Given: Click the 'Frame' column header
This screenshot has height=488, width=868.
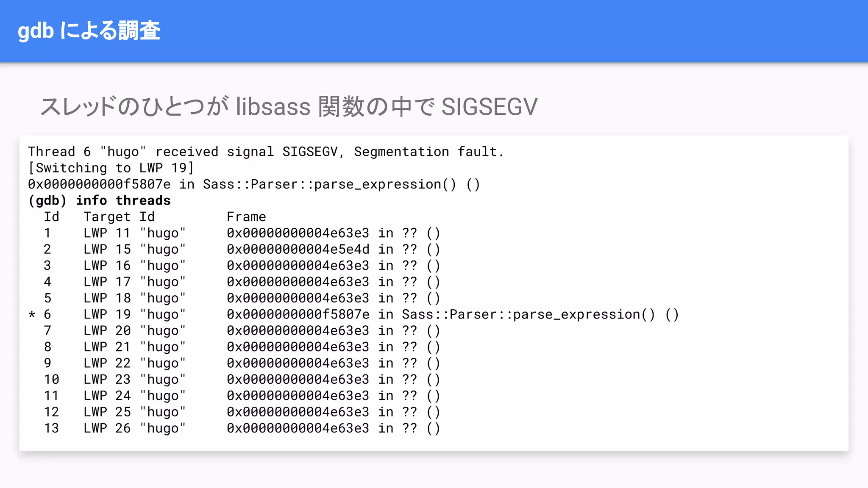Looking at the screenshot, I should pos(246,217).
